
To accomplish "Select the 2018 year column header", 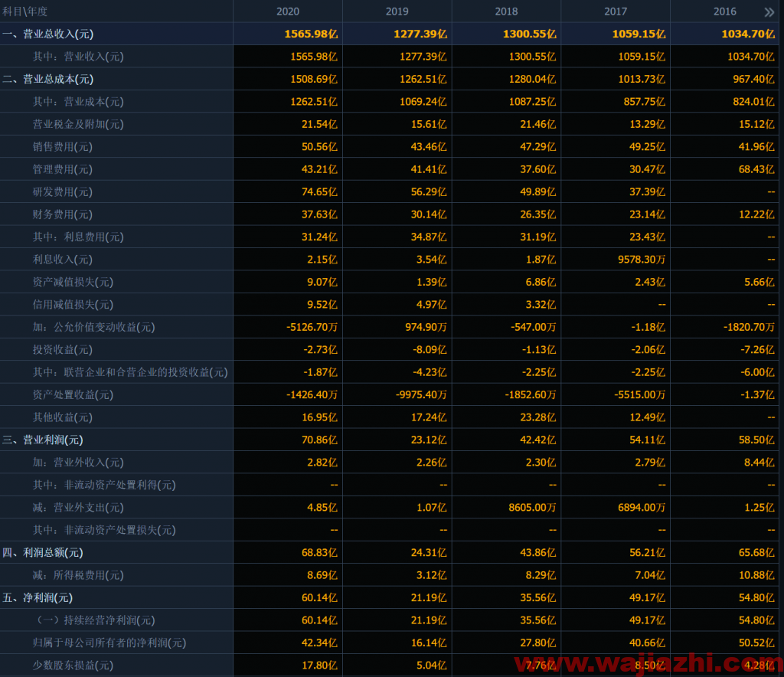I will coord(507,11).
